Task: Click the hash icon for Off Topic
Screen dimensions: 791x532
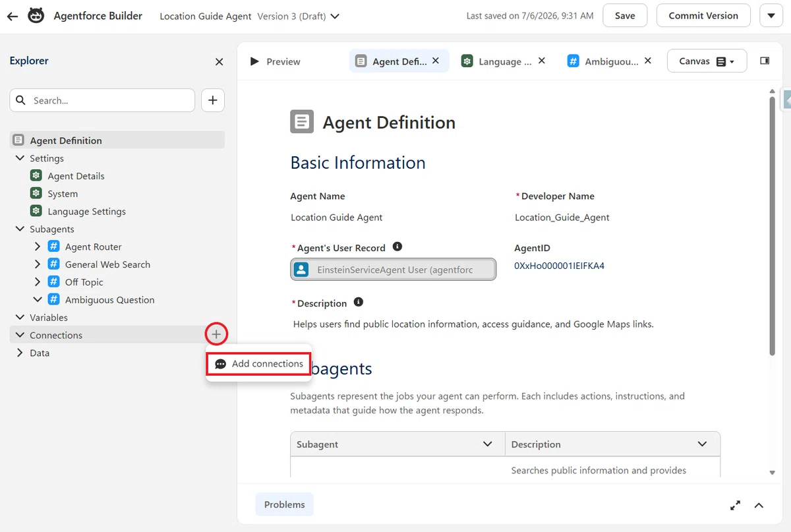Action: pyautogui.click(x=54, y=282)
